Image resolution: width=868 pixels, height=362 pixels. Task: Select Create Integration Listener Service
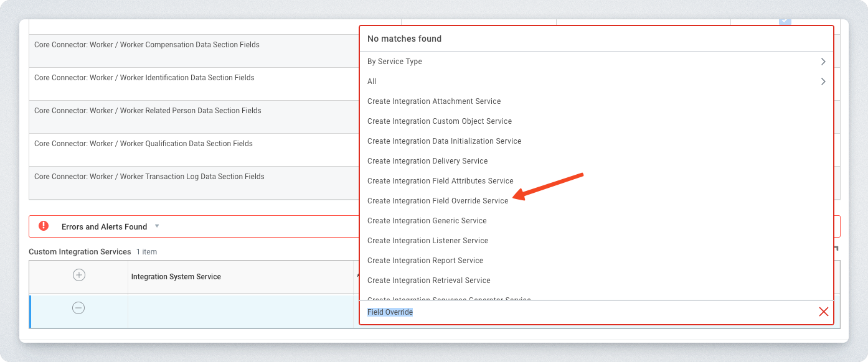pos(428,241)
